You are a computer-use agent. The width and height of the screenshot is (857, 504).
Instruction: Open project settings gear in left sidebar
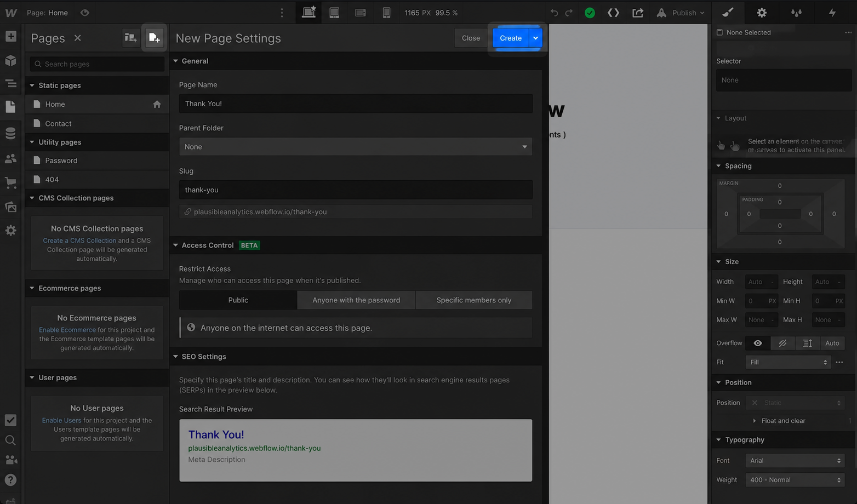coord(10,231)
